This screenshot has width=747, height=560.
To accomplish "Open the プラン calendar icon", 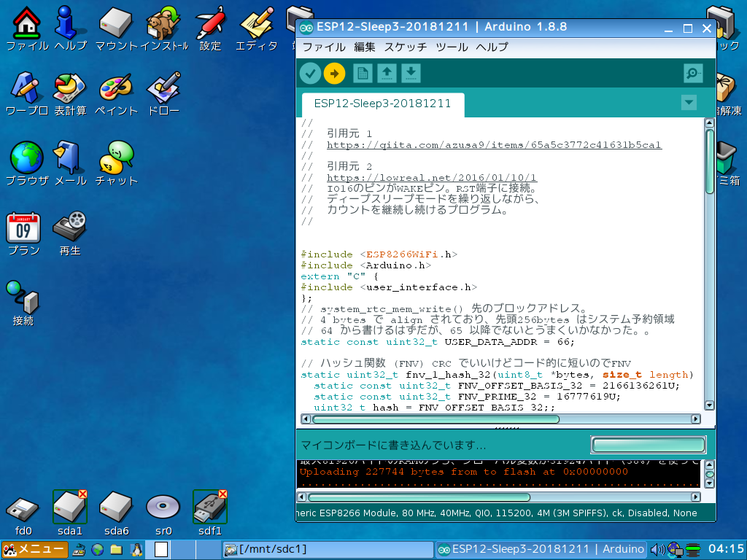I will coord(23,234).
